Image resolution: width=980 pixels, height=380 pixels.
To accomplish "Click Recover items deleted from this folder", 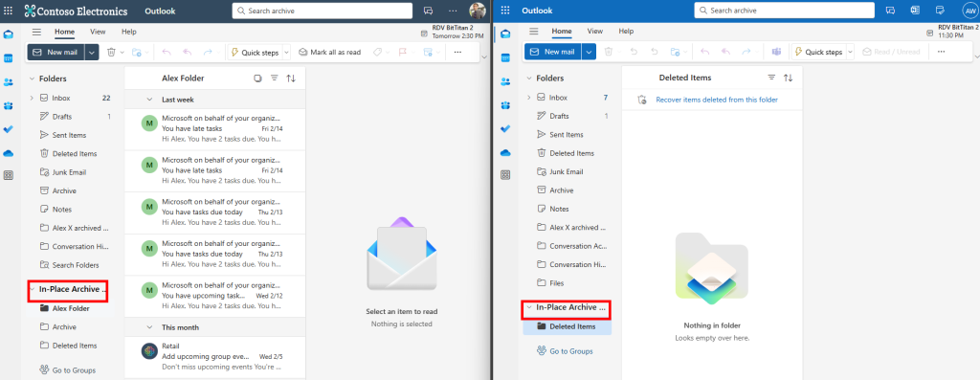I will tap(716, 100).
